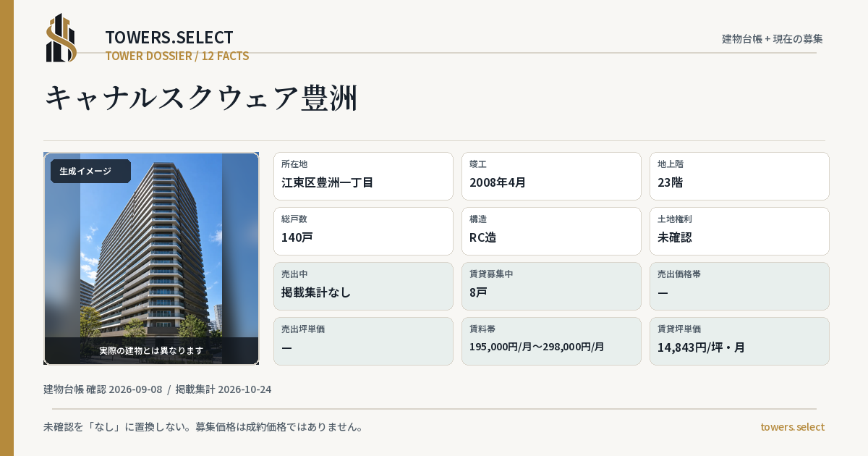868x456 pixels.
Task: Click the キャナルスクウェア豊洲 building title
Action: pyautogui.click(x=201, y=98)
